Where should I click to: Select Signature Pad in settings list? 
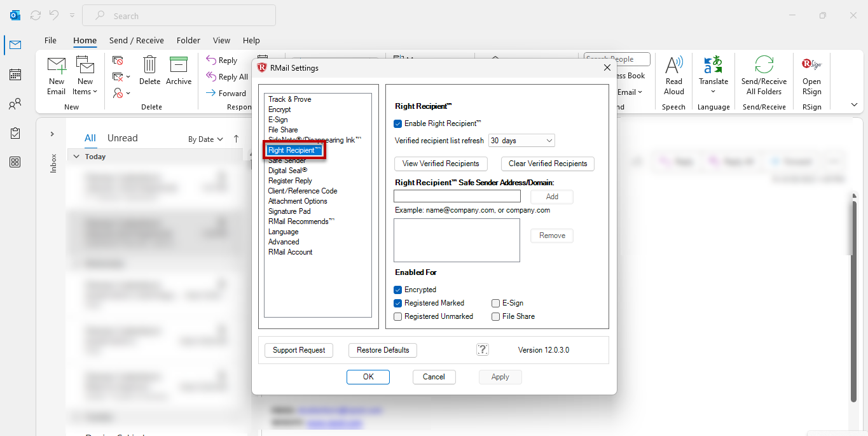(x=289, y=211)
